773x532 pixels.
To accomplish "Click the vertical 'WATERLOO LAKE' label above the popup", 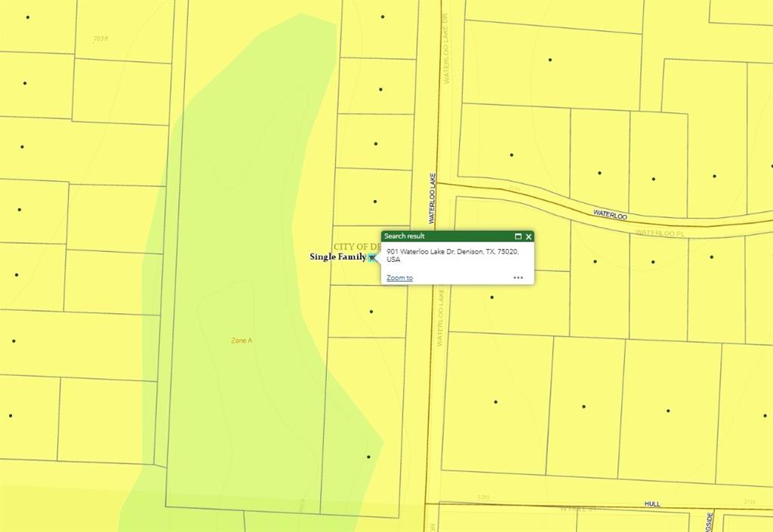I will [x=433, y=198].
